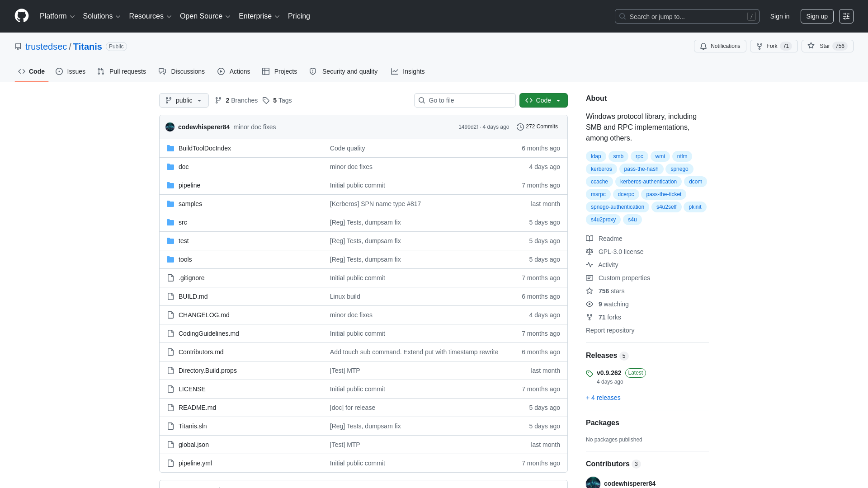868x488 pixels.
Task: Open the samples folder icon
Action: click(x=170, y=204)
